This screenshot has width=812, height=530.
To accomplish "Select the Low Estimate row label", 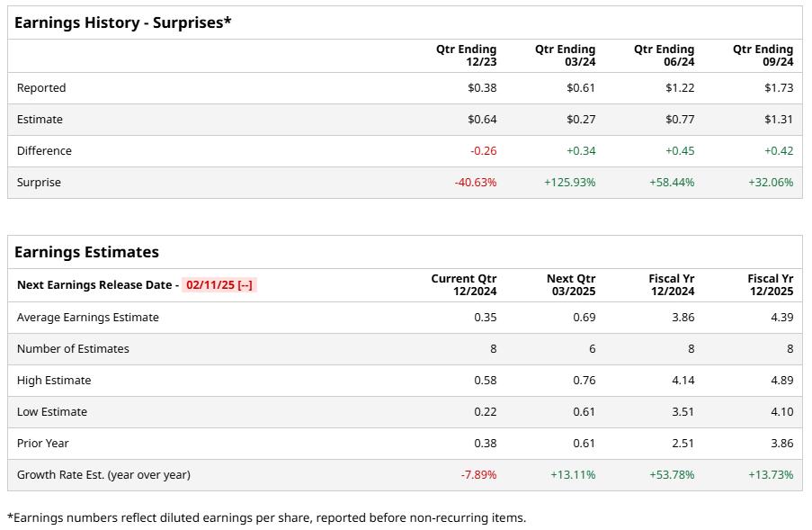I will (x=52, y=412).
